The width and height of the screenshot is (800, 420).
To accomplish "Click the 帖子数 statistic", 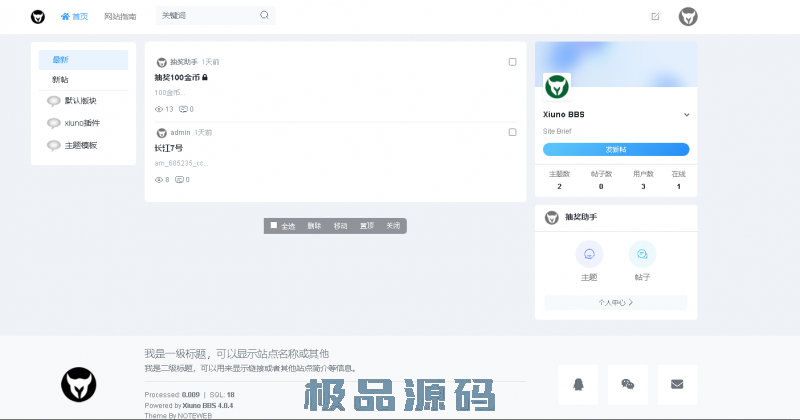I will coord(601,180).
